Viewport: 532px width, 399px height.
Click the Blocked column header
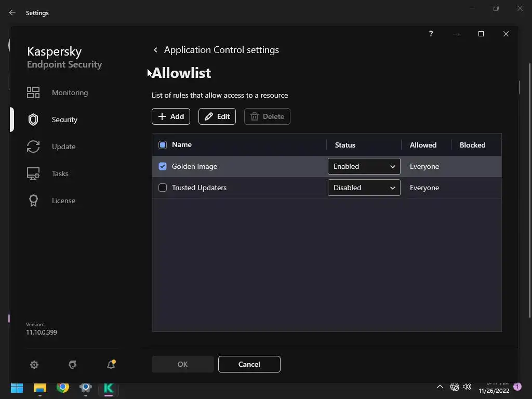point(472,145)
